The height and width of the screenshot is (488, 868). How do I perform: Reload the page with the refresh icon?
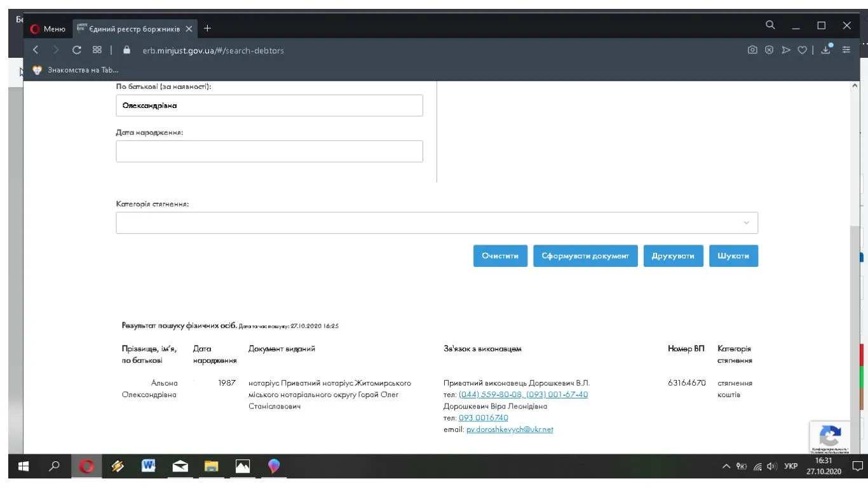77,50
